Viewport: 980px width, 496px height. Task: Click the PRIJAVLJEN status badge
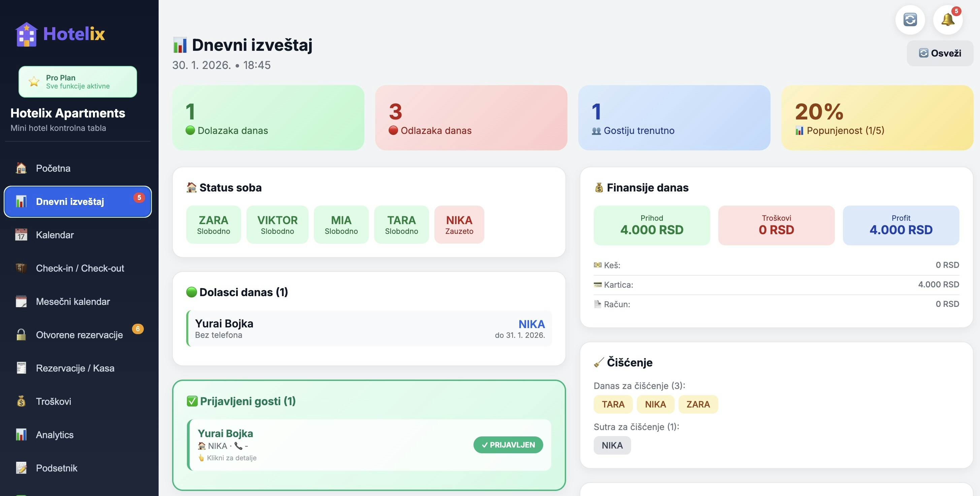[508, 445]
